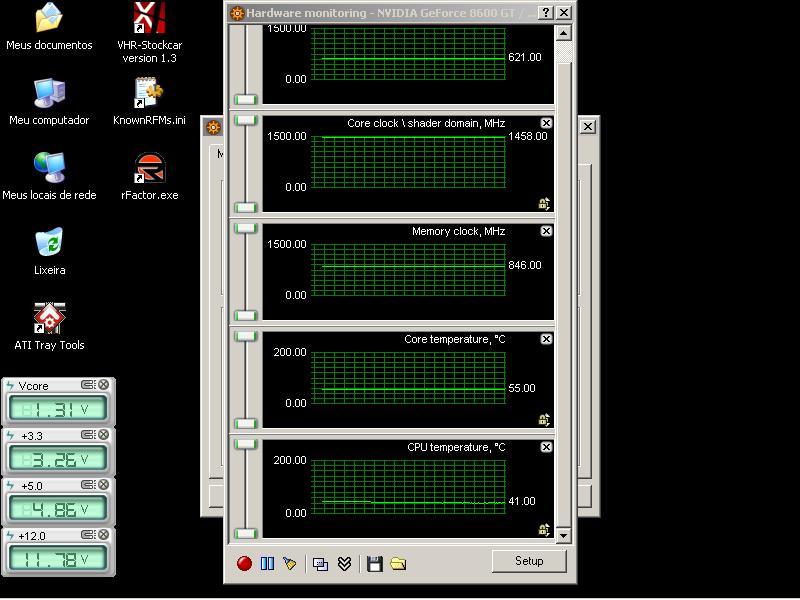
Task: Open settings icon on the Vcore gadget
Action: pyautogui.click(x=88, y=385)
